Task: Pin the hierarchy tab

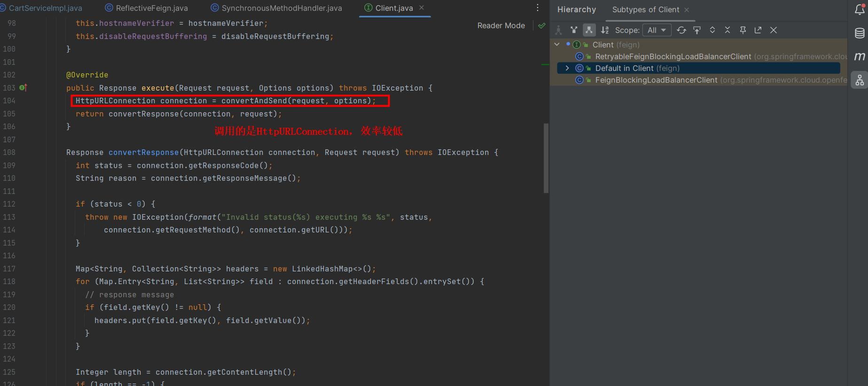Action: click(x=743, y=30)
